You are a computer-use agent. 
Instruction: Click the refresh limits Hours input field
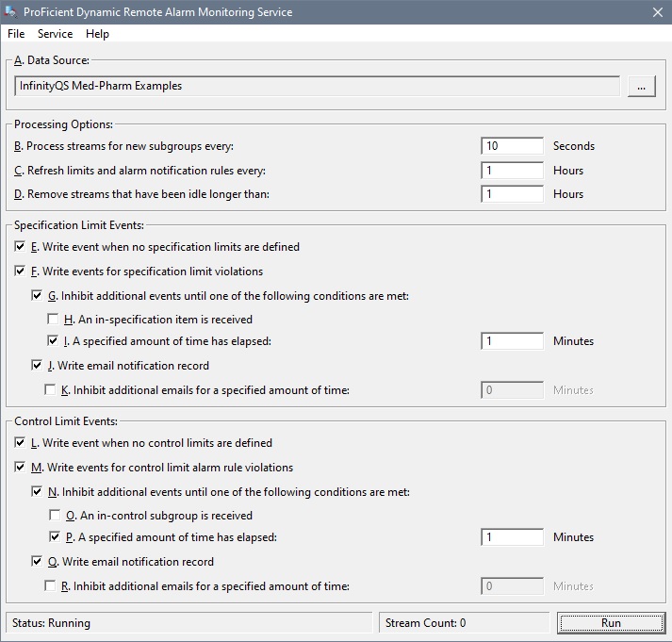(512, 171)
